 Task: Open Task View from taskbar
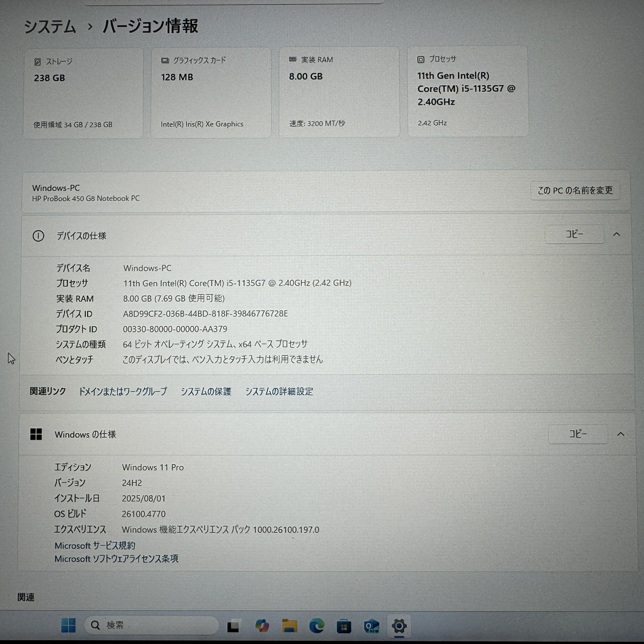pyautogui.click(x=233, y=626)
